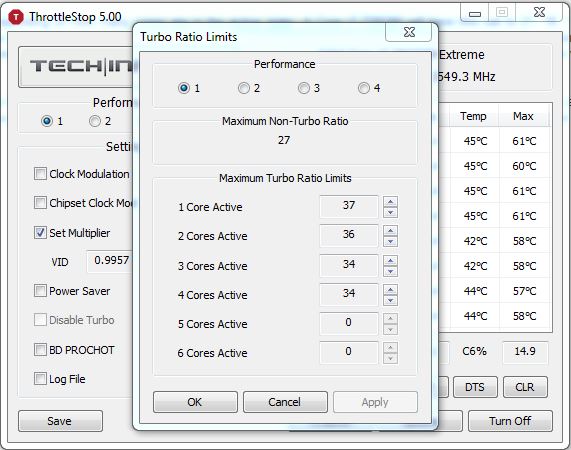Increase the 2 Cores Active ratio

(x=390, y=231)
